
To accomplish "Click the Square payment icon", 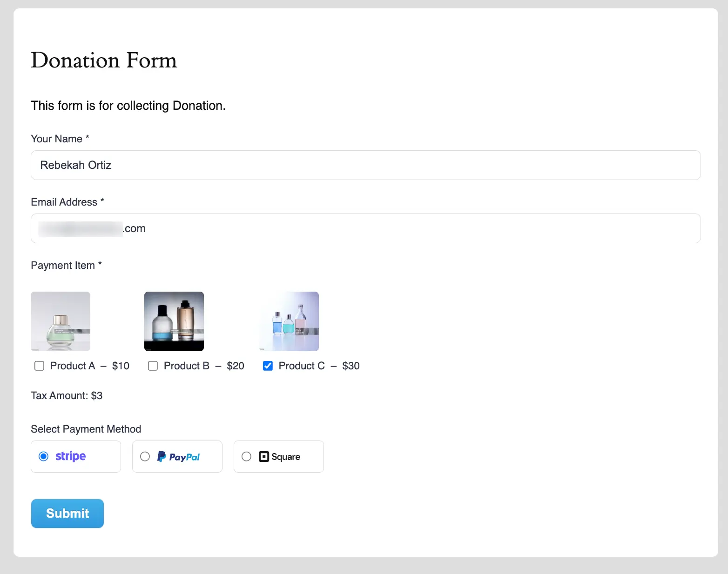I will (264, 456).
